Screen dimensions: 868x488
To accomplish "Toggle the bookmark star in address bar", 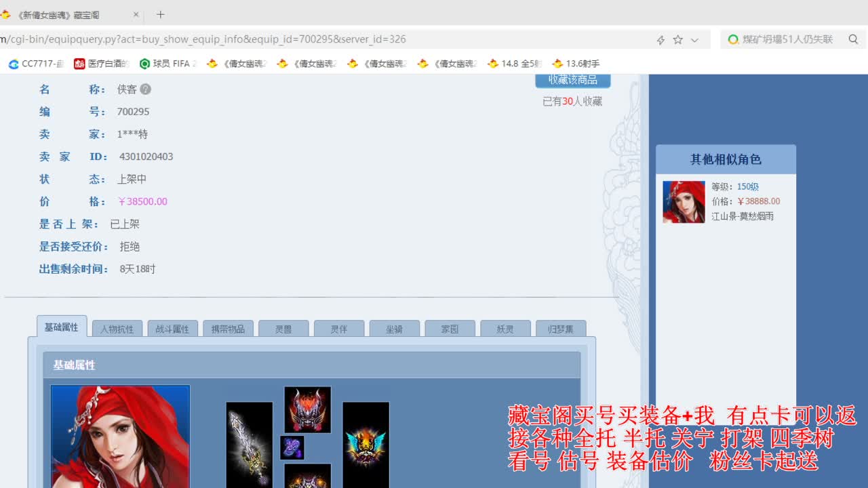I will [677, 40].
